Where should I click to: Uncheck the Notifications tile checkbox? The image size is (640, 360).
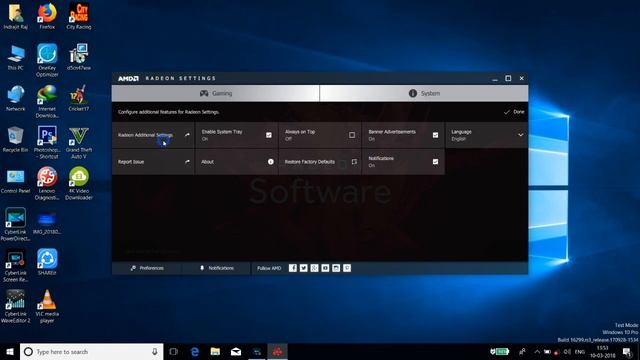click(x=436, y=162)
